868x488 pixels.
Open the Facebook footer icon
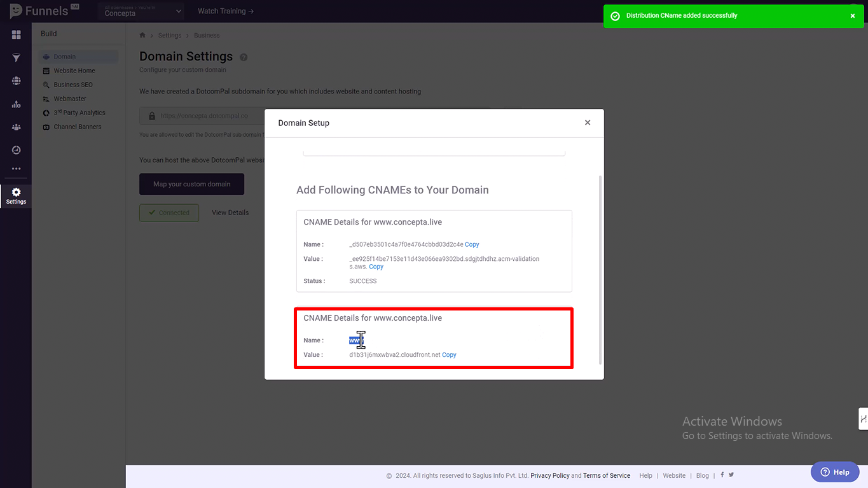722,475
